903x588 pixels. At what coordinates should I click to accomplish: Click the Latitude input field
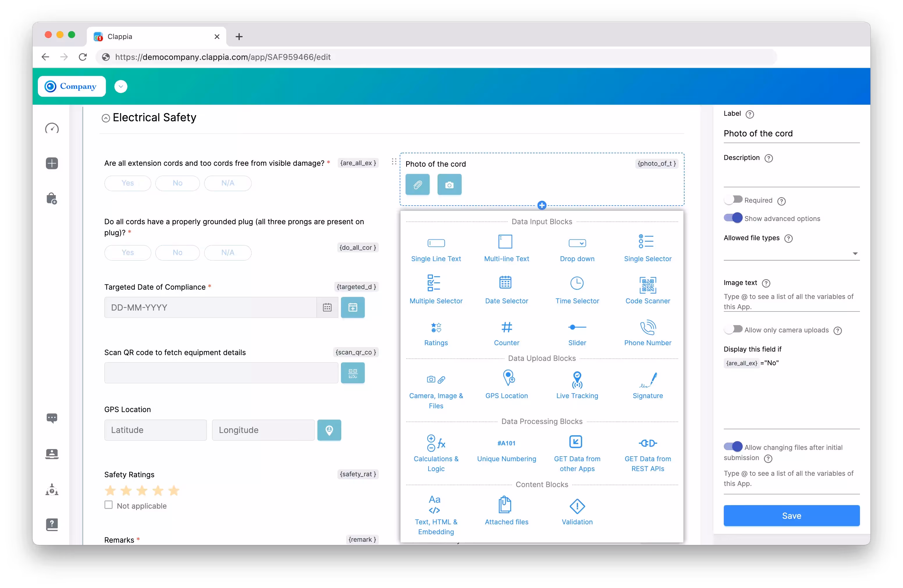tap(155, 430)
